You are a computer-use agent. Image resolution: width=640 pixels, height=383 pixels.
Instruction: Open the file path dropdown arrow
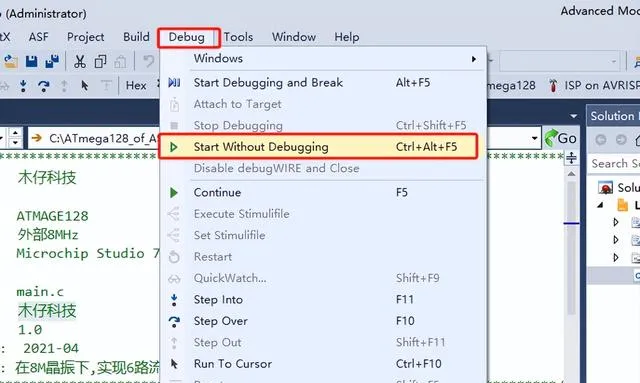pyautogui.click(x=534, y=138)
